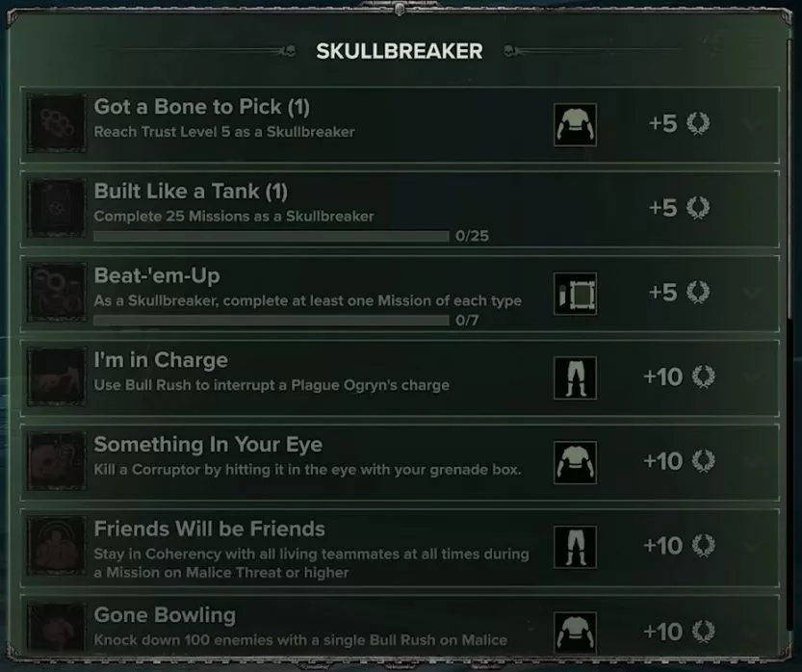
Task: Click the Got a Bone to Pick knuckles icon
Action: coord(56,123)
